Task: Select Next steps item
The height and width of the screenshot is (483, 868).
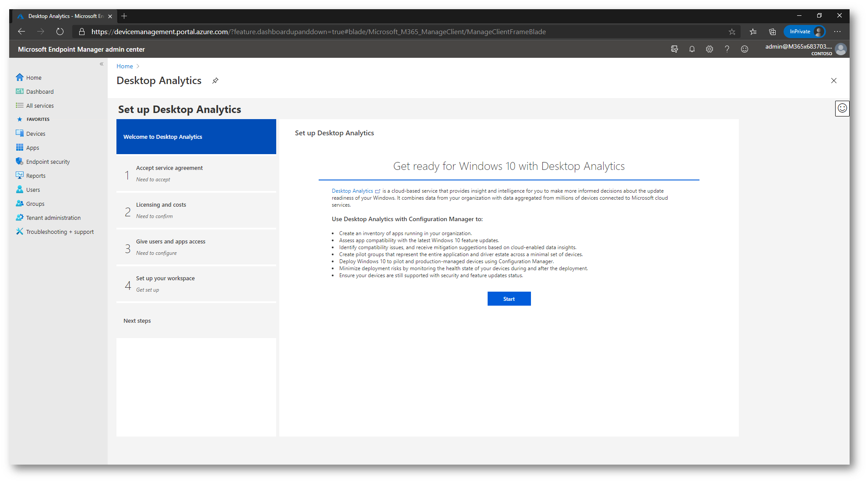Action: 196,321
